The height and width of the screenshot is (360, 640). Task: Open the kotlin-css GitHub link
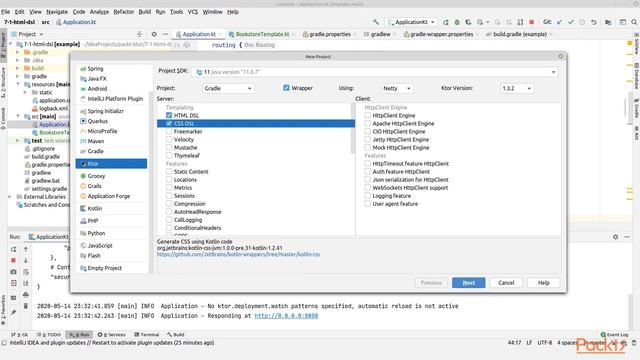click(238, 254)
